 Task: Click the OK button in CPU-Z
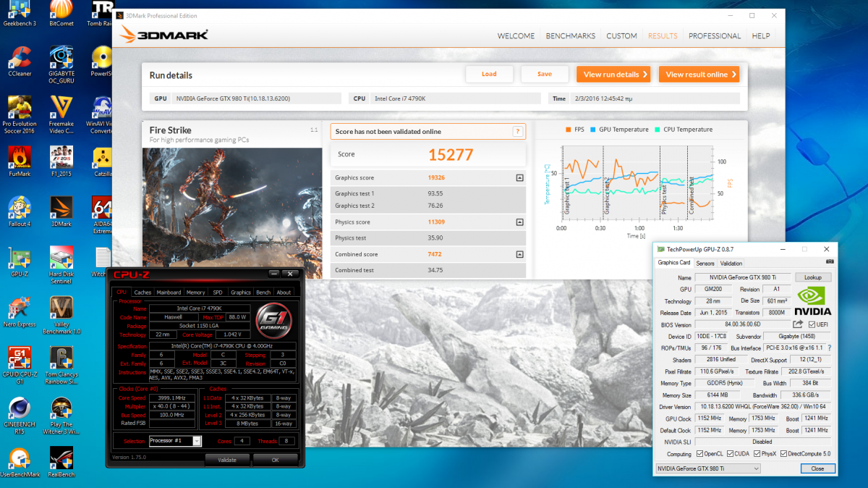275,460
